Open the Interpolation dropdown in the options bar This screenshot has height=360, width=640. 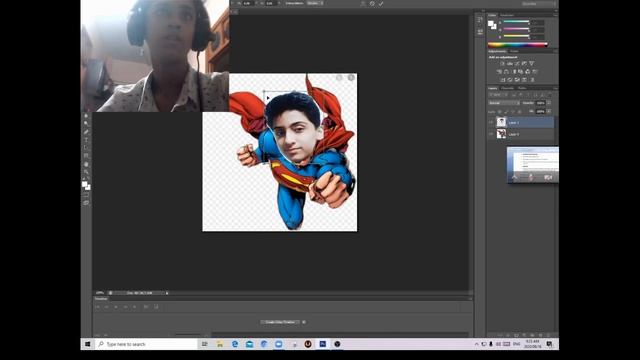click(315, 3)
